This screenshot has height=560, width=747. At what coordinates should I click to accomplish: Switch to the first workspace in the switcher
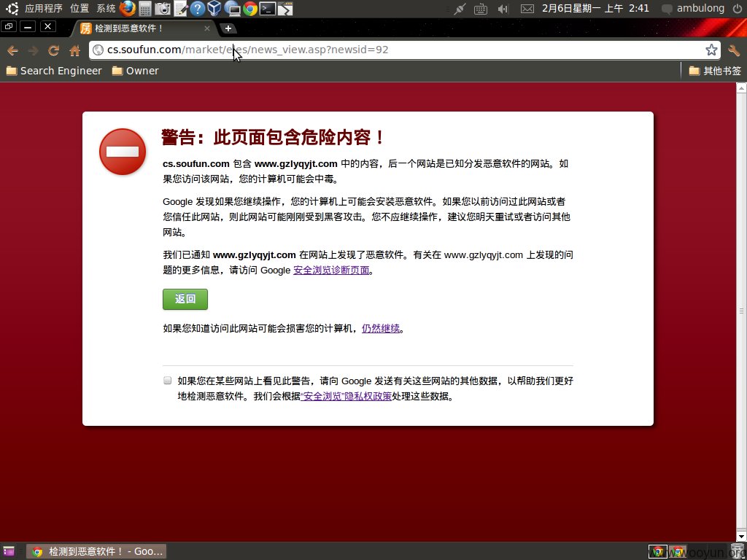[657, 551]
